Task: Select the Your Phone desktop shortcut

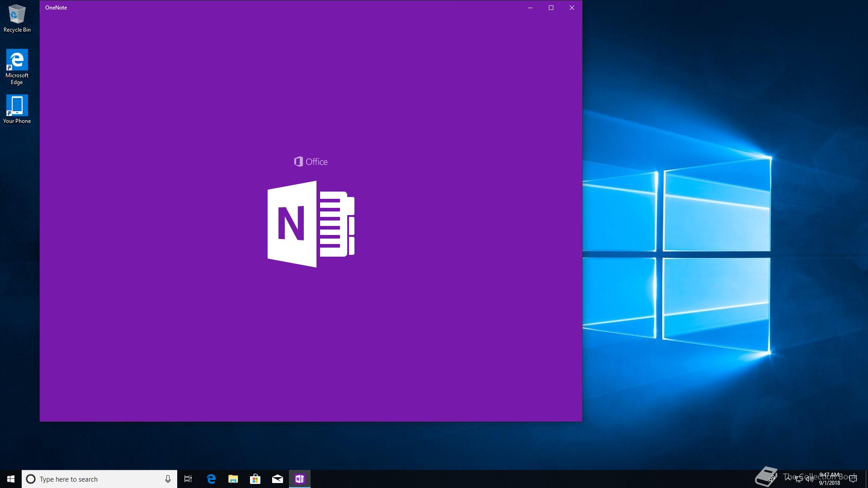Action: coord(17,109)
